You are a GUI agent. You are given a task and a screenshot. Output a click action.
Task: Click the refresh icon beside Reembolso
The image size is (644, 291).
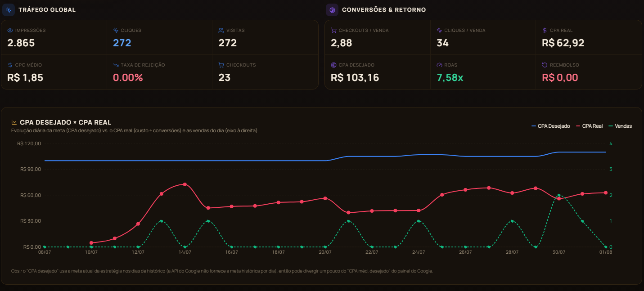coord(545,65)
